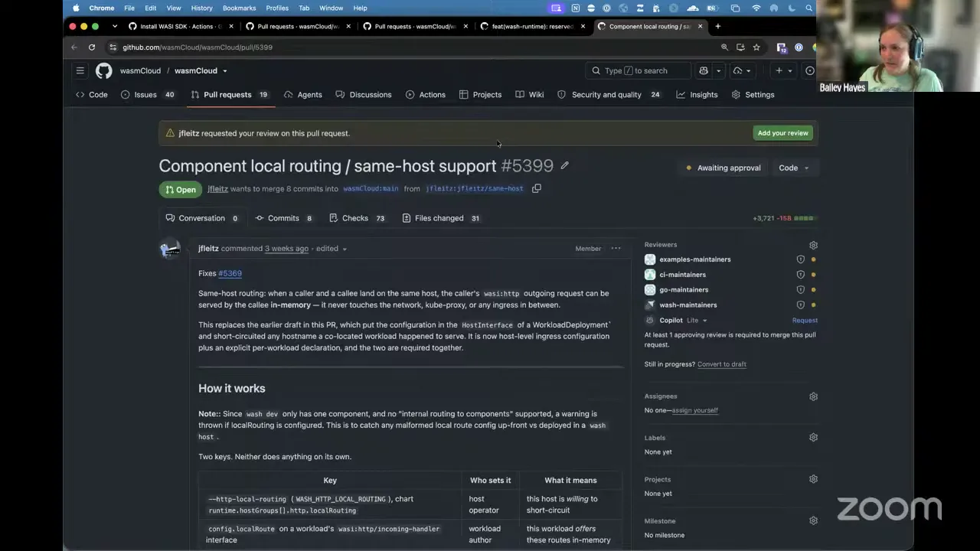Click the install app icon in address bar
The image size is (980, 551).
point(740,47)
